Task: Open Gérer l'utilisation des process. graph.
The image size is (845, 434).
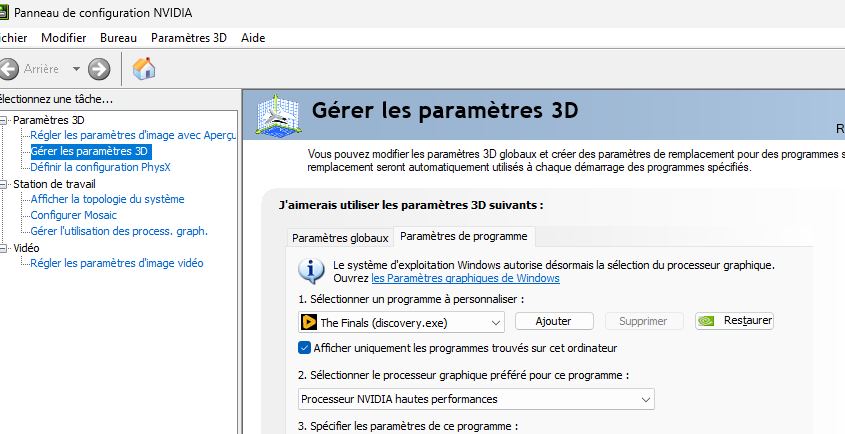Action: click(x=119, y=231)
